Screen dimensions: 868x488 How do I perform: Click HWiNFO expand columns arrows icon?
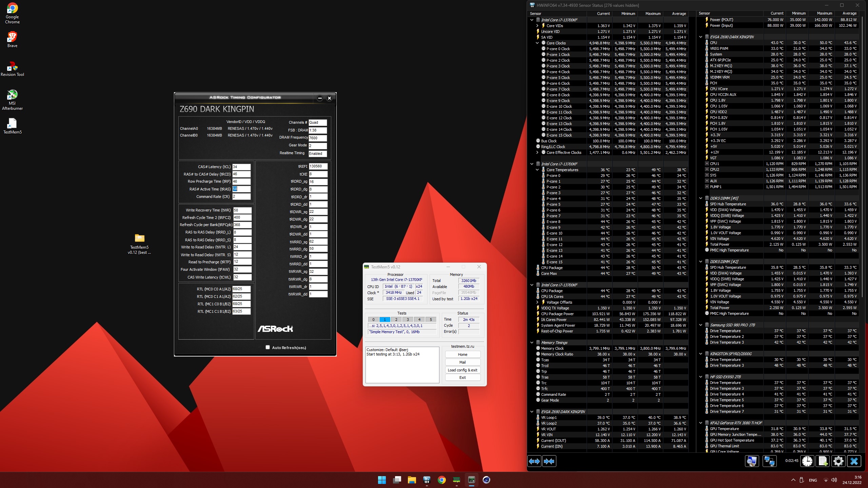point(534,461)
